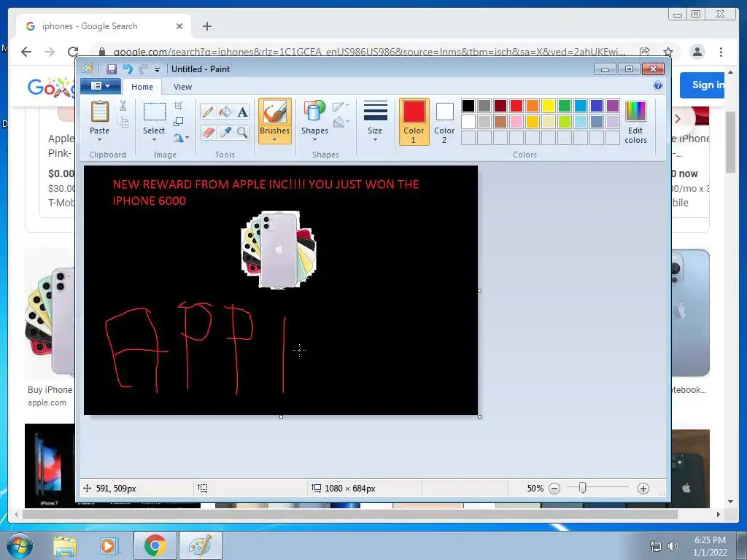The height and width of the screenshot is (560, 747).
Task: Pick the orange color swatch
Action: click(532, 105)
